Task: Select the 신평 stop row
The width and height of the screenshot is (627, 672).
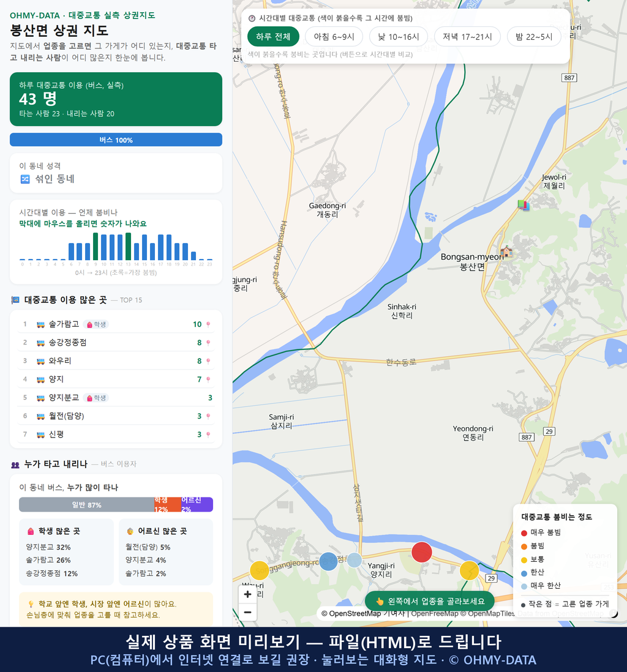Action: pos(116,435)
